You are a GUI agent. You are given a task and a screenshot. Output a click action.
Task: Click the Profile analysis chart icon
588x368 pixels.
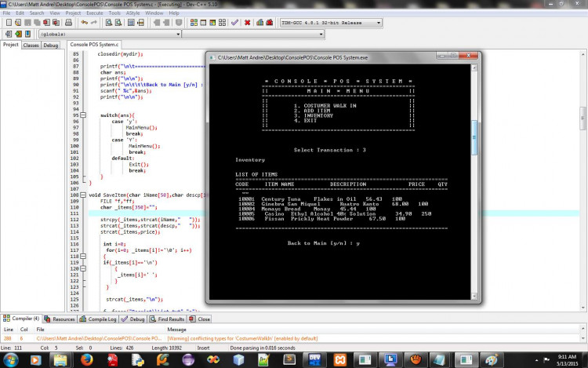(260, 23)
